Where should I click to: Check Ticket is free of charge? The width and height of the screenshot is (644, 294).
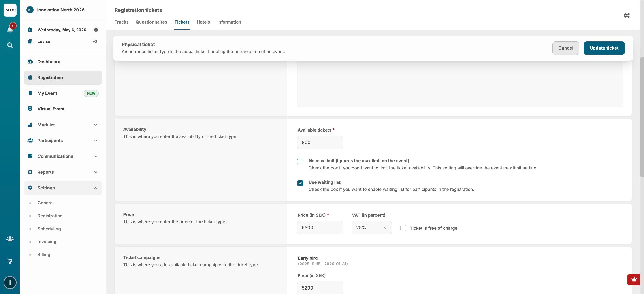pos(403,228)
